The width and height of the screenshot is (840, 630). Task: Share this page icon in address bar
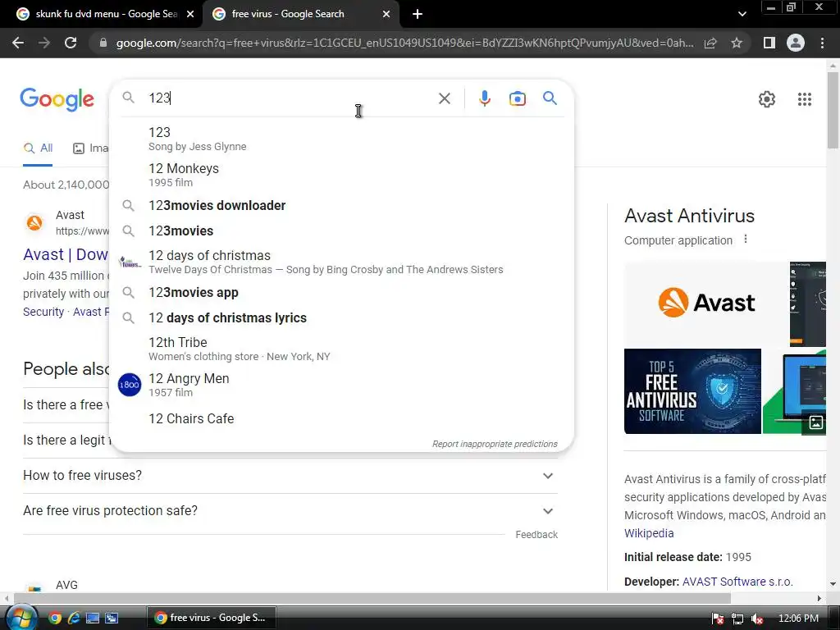[x=710, y=43]
